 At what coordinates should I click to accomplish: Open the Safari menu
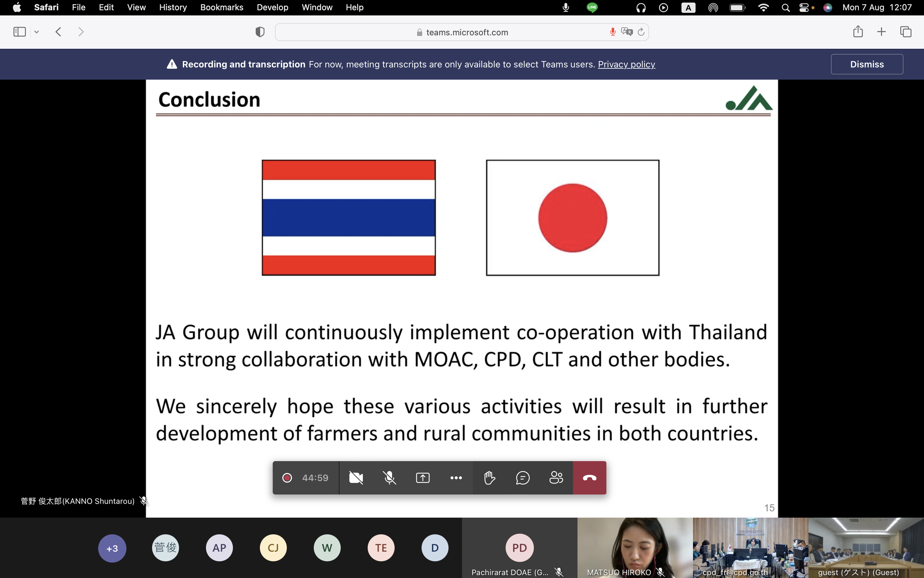pyautogui.click(x=46, y=7)
